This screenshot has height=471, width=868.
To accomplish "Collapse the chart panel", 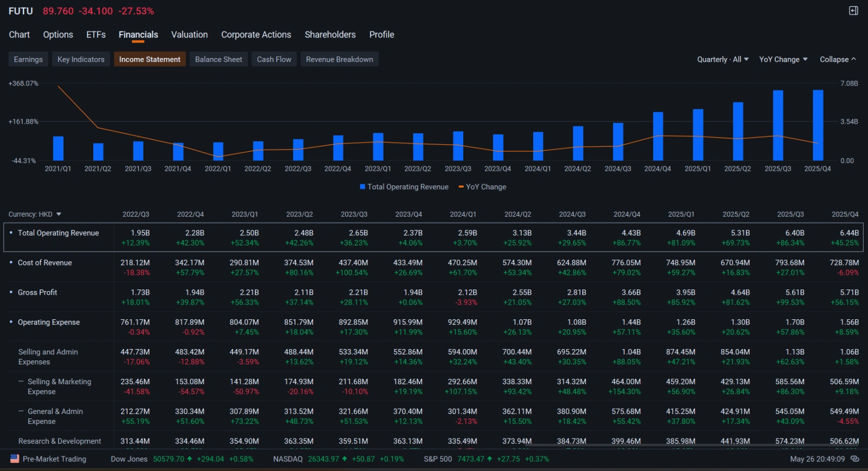I will pos(838,59).
